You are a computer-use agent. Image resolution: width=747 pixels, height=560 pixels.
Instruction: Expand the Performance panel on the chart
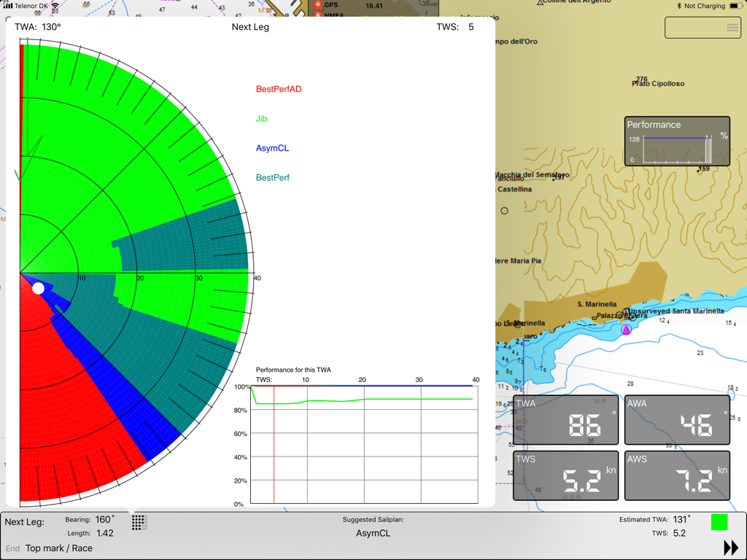(676, 141)
